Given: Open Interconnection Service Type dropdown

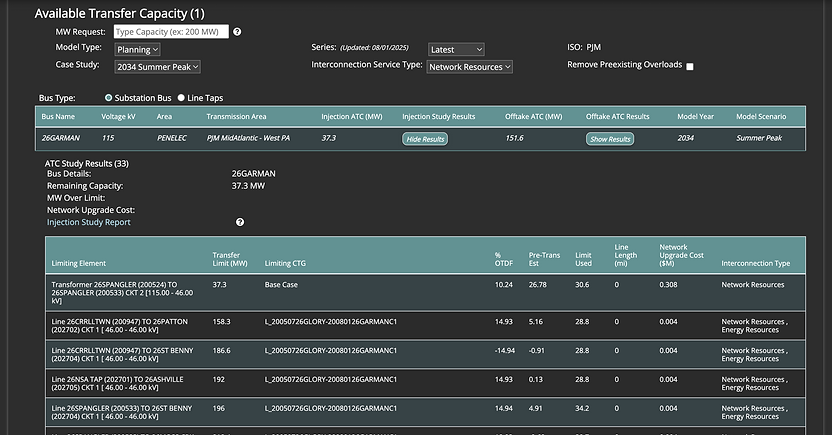Looking at the screenshot, I should 470,67.
